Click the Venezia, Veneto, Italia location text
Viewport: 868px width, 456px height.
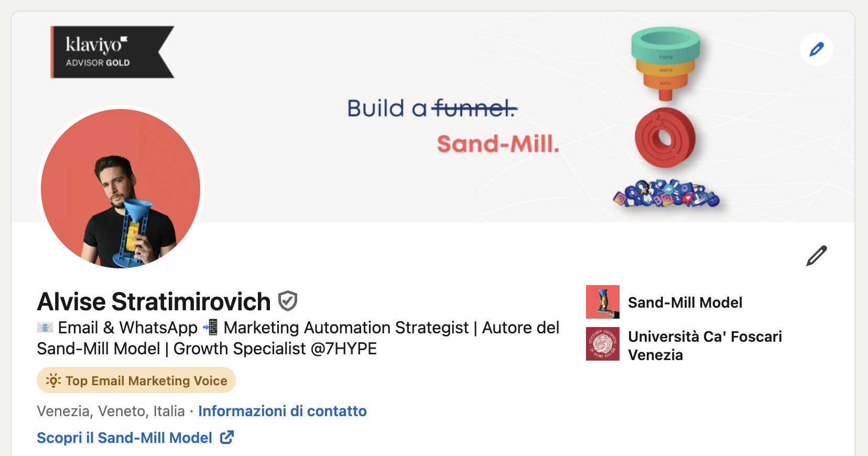(x=111, y=411)
